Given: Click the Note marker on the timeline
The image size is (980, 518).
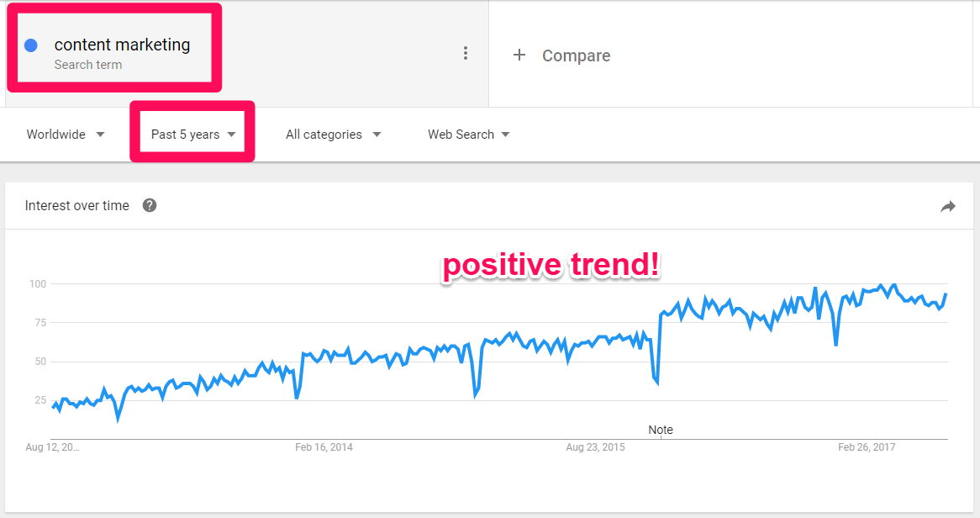Looking at the screenshot, I should tap(661, 430).
